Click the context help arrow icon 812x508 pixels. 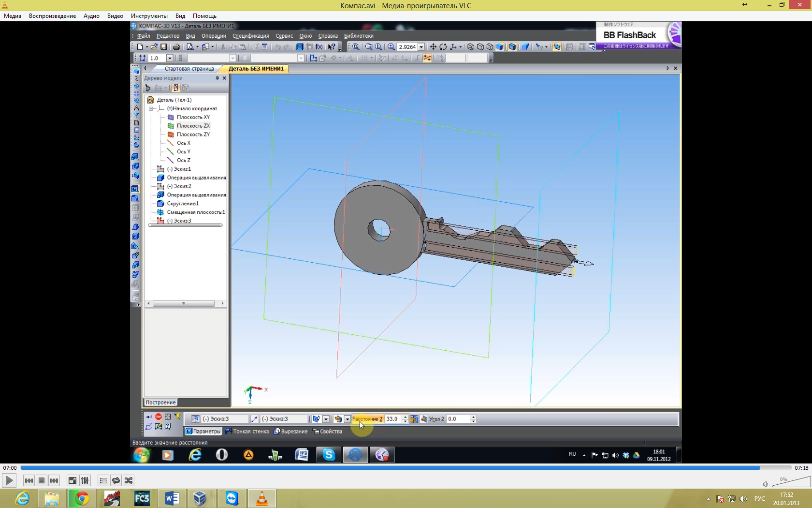[332, 47]
